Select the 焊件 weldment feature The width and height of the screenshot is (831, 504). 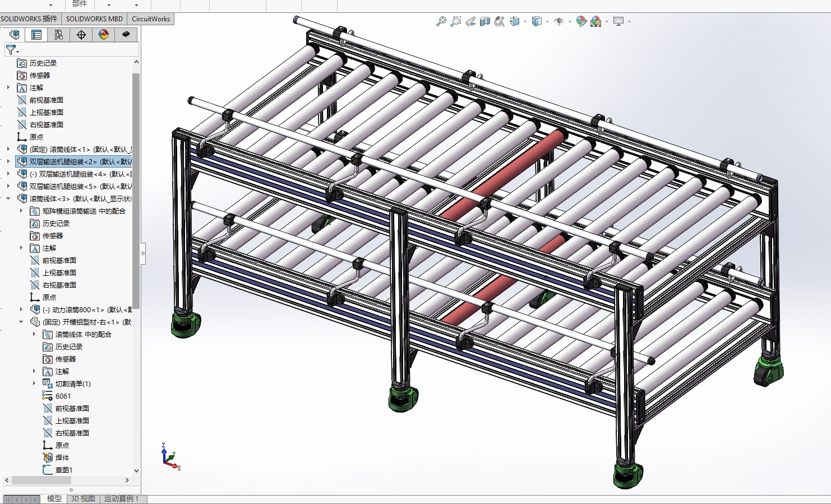(56, 457)
